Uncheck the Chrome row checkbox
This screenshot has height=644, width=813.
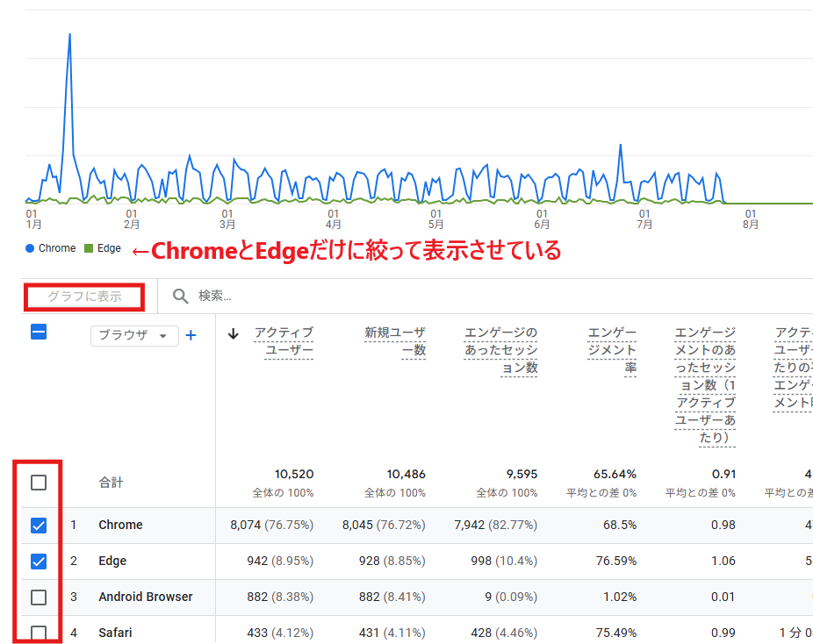pos(39,524)
